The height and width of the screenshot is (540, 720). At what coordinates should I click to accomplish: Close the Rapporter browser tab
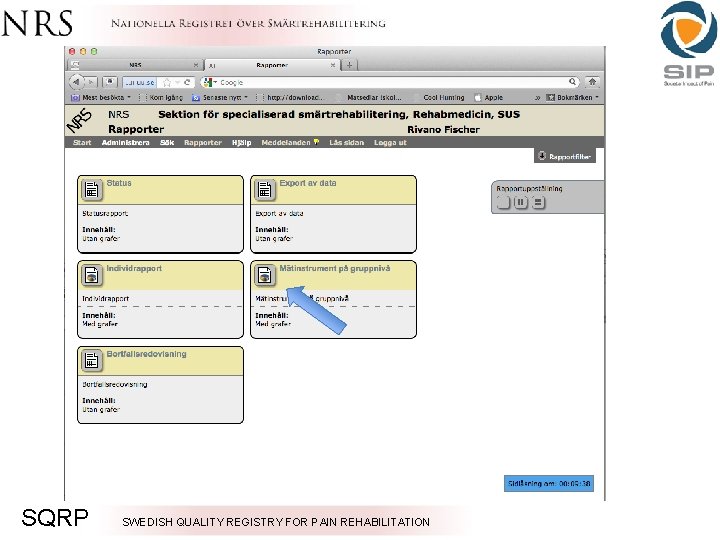click(x=333, y=65)
